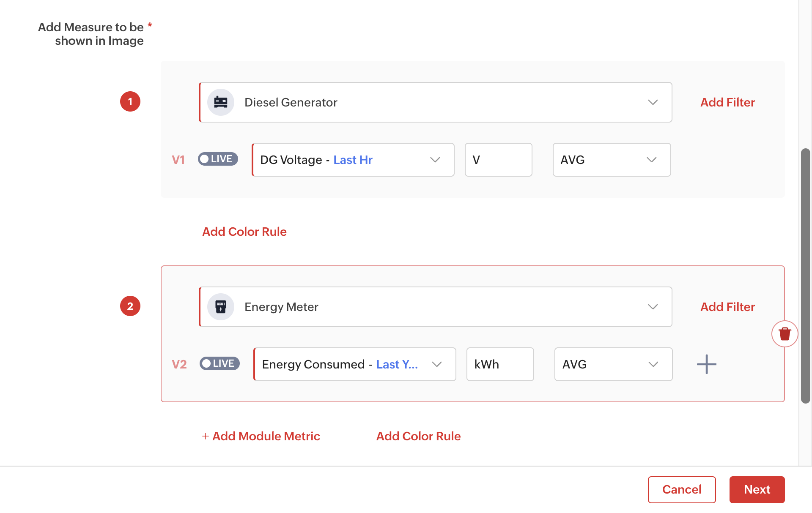Click the plus icon beside V2 row
812x513 pixels.
706,364
